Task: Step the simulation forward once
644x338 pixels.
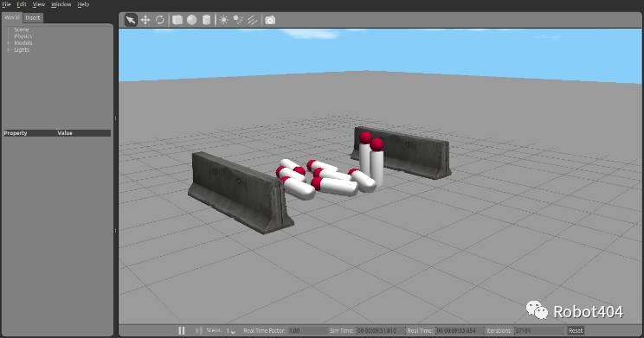Action: point(198,330)
